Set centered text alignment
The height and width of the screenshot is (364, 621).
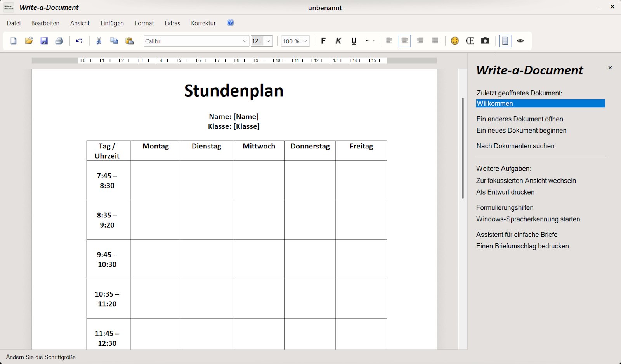coord(404,41)
